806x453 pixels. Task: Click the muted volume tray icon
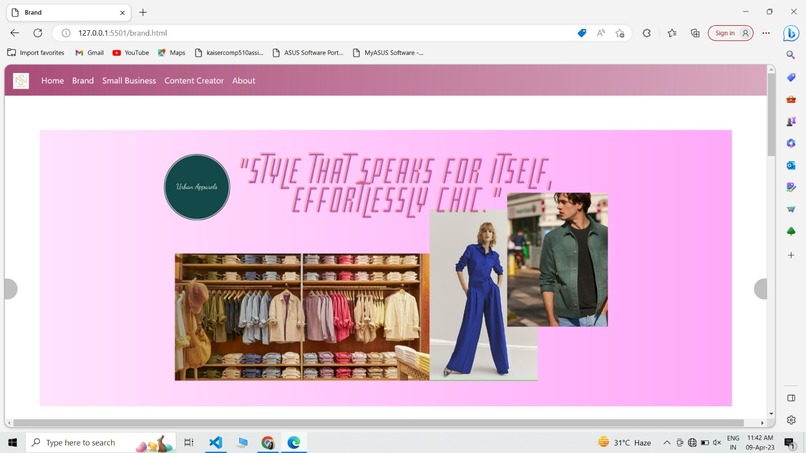click(717, 442)
